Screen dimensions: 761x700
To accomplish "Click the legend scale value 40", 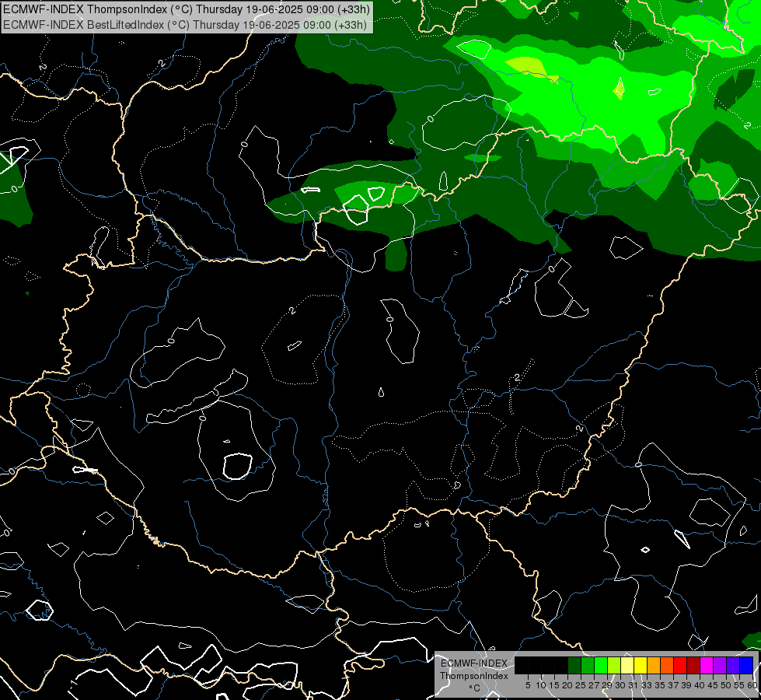I will (x=700, y=685).
